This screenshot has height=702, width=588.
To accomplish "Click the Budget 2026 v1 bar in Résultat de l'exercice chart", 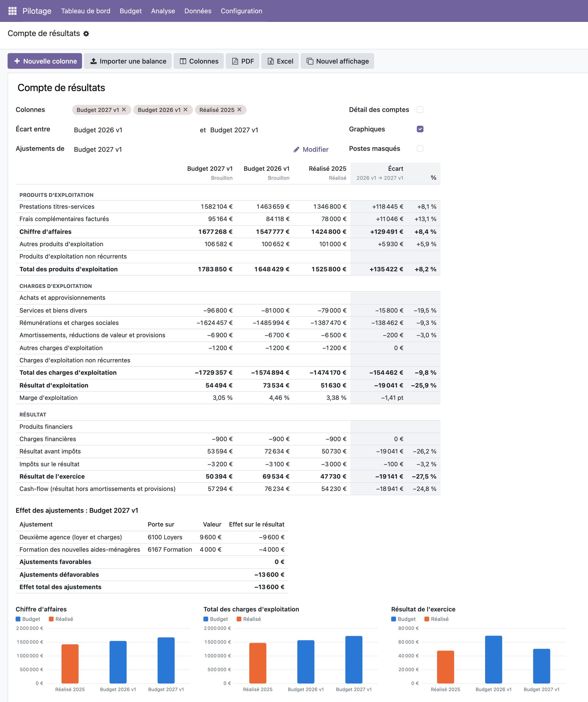I will click(494, 659).
